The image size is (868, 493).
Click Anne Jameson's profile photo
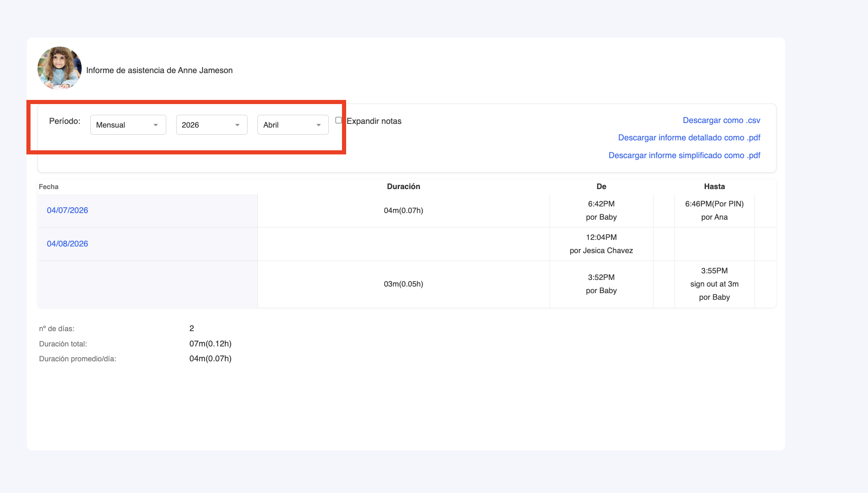pyautogui.click(x=59, y=69)
